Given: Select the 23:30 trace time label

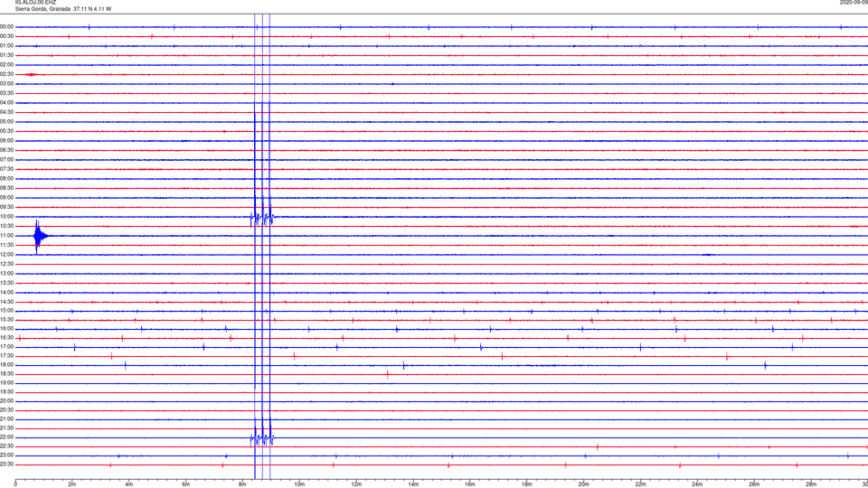Looking at the screenshot, I should (x=6, y=465).
